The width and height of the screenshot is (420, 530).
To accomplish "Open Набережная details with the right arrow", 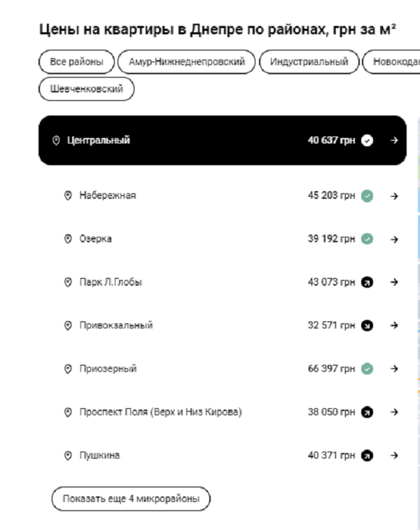I will (394, 196).
